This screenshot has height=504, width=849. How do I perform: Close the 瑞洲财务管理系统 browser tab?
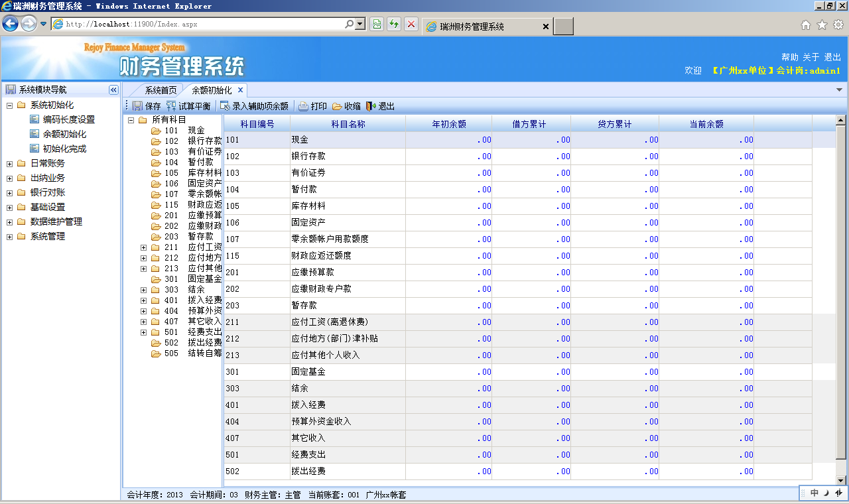coord(546,27)
